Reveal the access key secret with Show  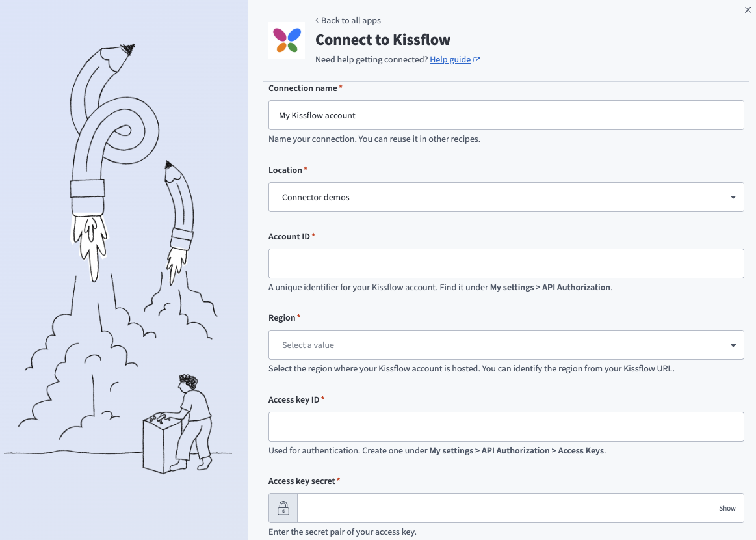point(727,508)
